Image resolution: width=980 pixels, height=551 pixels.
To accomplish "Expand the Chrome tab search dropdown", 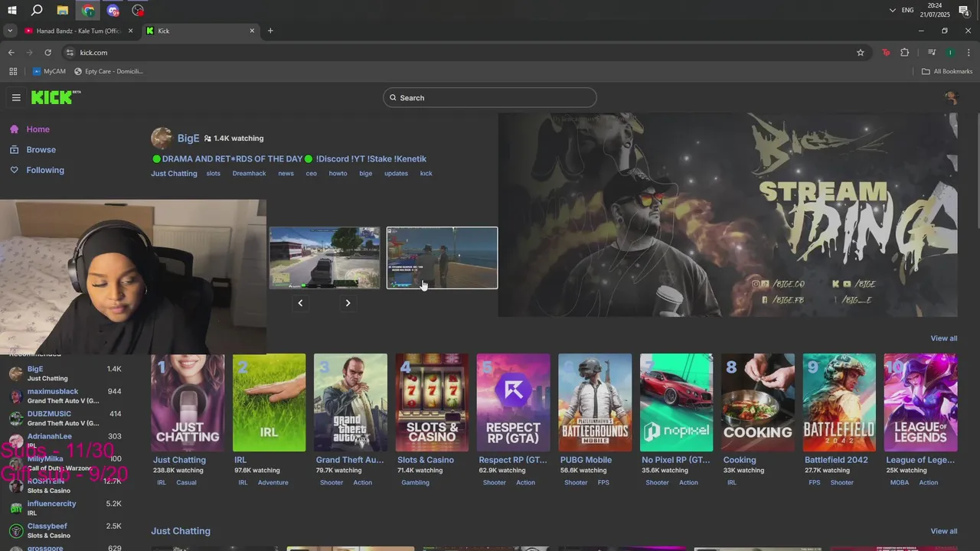I will tap(9, 31).
